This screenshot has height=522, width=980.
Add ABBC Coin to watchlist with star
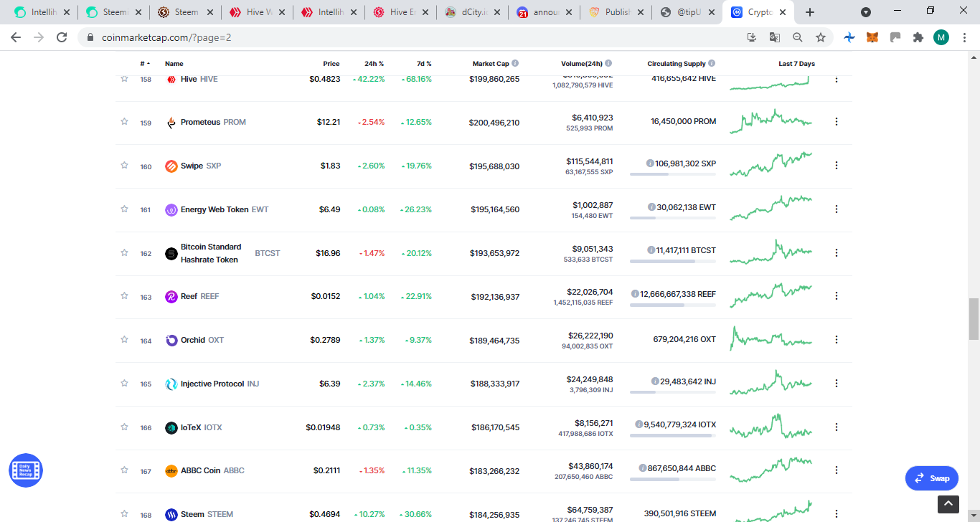pyautogui.click(x=124, y=470)
